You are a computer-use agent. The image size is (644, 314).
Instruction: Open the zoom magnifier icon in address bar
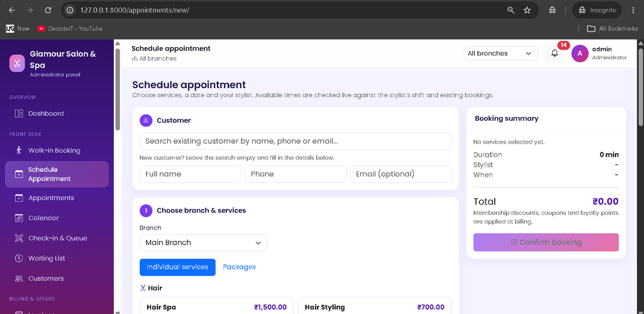(x=511, y=10)
